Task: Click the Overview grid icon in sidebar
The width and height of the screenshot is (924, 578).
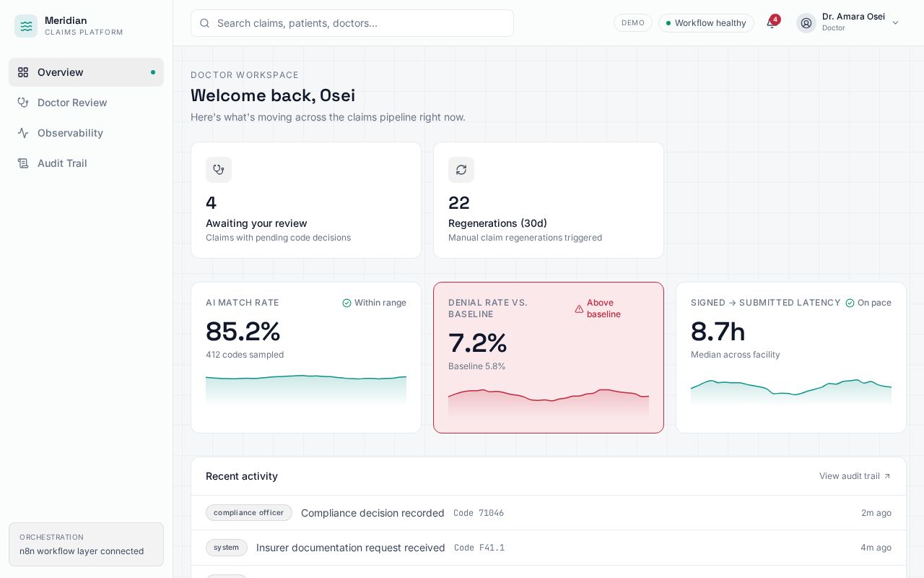Action: (23, 72)
